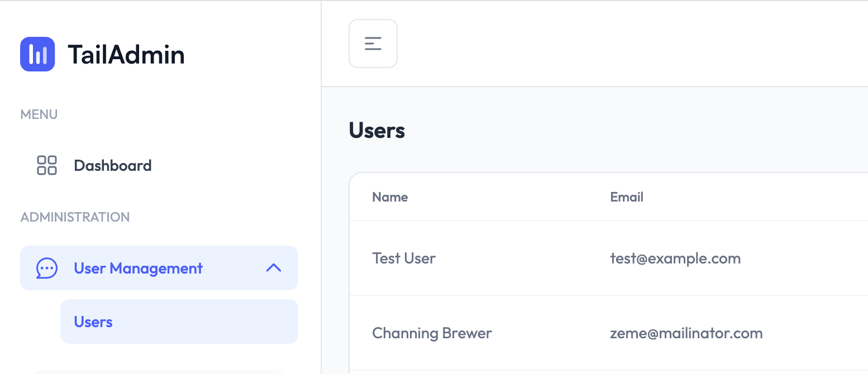Click the TailAdmin brand name text
The image size is (868, 374).
(126, 54)
